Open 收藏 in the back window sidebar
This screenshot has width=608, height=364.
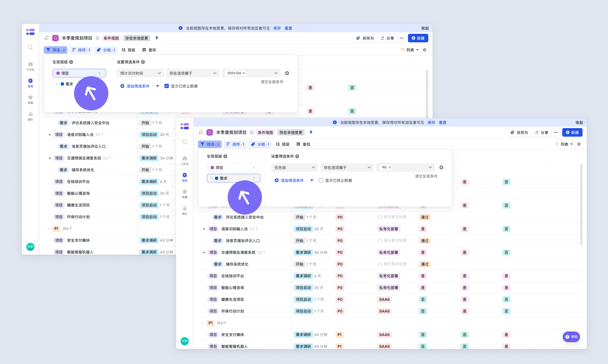pos(30,99)
